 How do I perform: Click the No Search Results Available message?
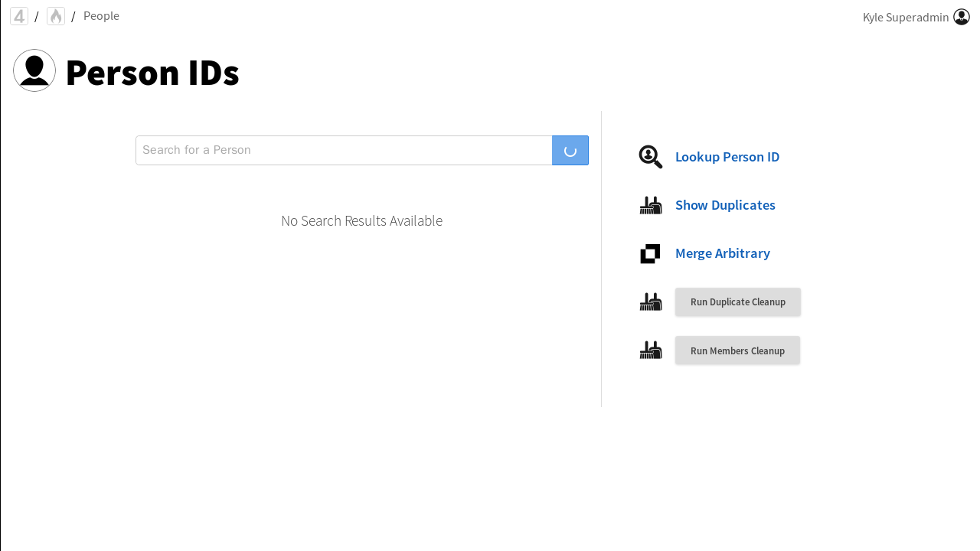click(361, 220)
